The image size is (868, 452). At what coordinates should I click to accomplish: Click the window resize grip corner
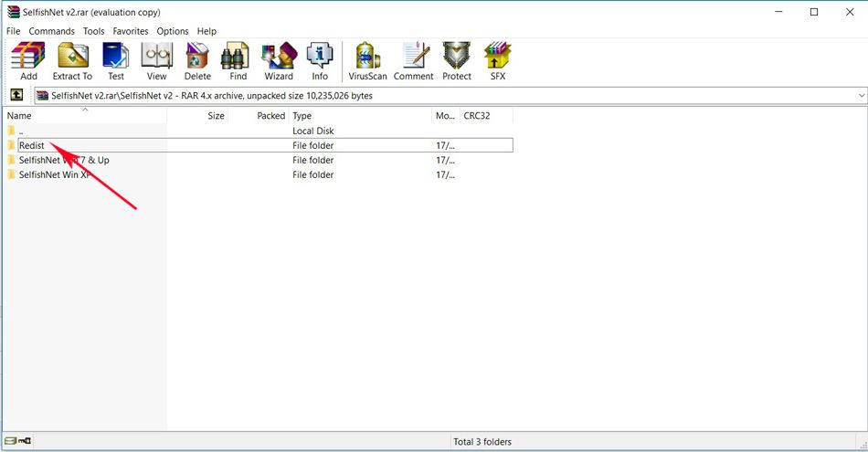[863, 445]
